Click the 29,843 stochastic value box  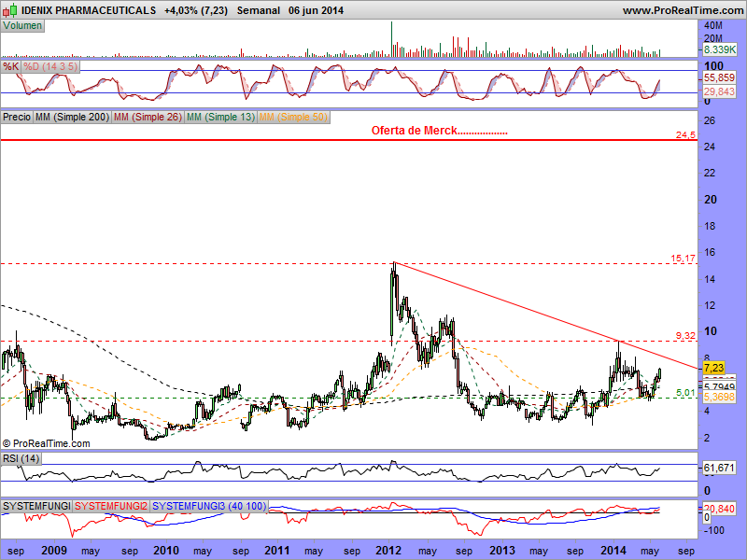[x=719, y=91]
